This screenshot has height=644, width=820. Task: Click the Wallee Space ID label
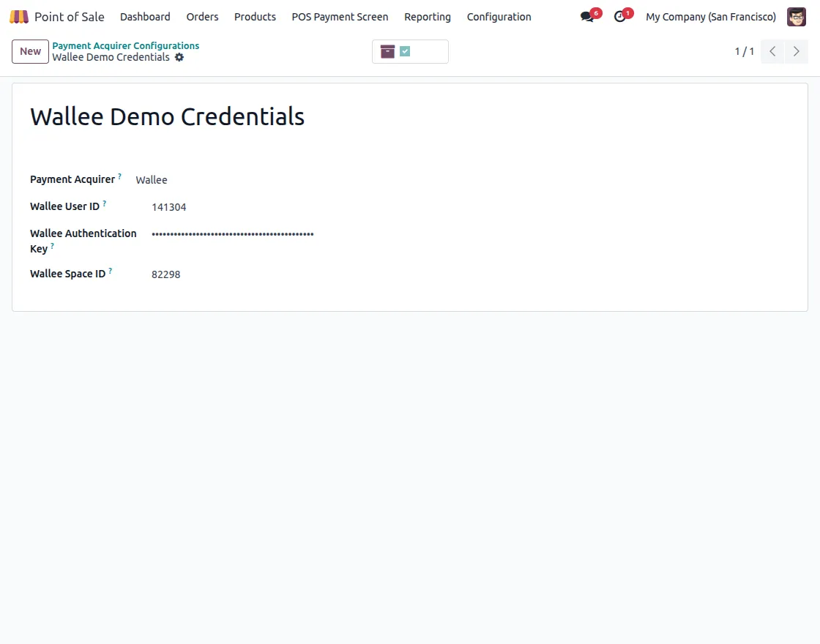[x=68, y=274]
